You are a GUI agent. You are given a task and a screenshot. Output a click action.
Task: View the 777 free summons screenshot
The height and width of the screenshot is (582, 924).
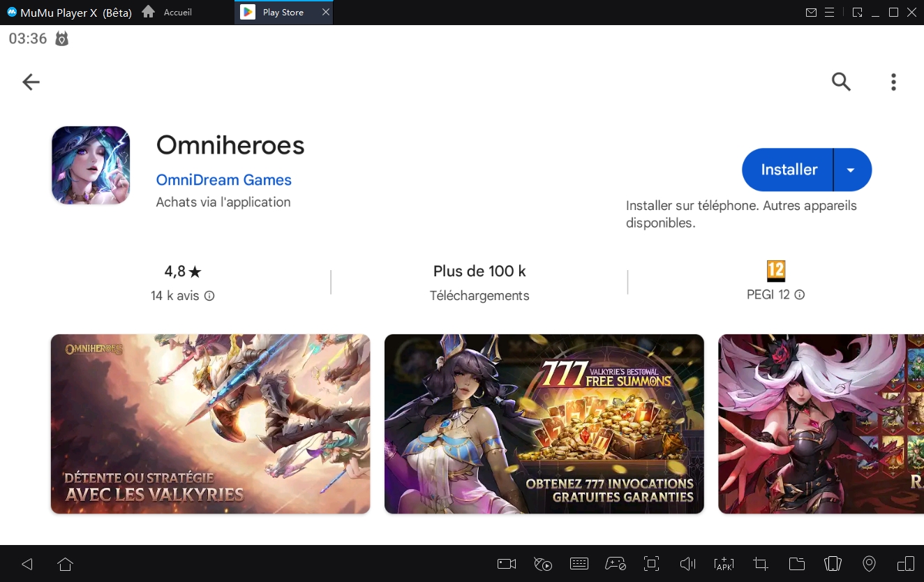pyautogui.click(x=544, y=424)
